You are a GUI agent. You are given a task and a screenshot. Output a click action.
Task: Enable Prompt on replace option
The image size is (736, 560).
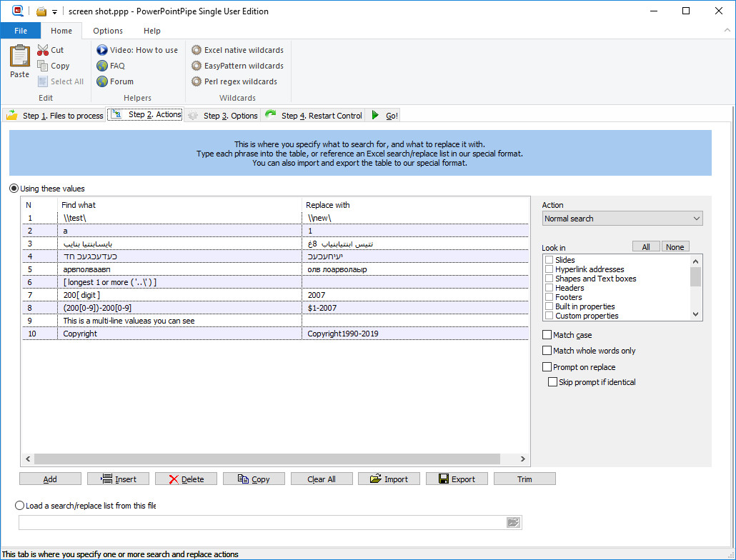(547, 367)
